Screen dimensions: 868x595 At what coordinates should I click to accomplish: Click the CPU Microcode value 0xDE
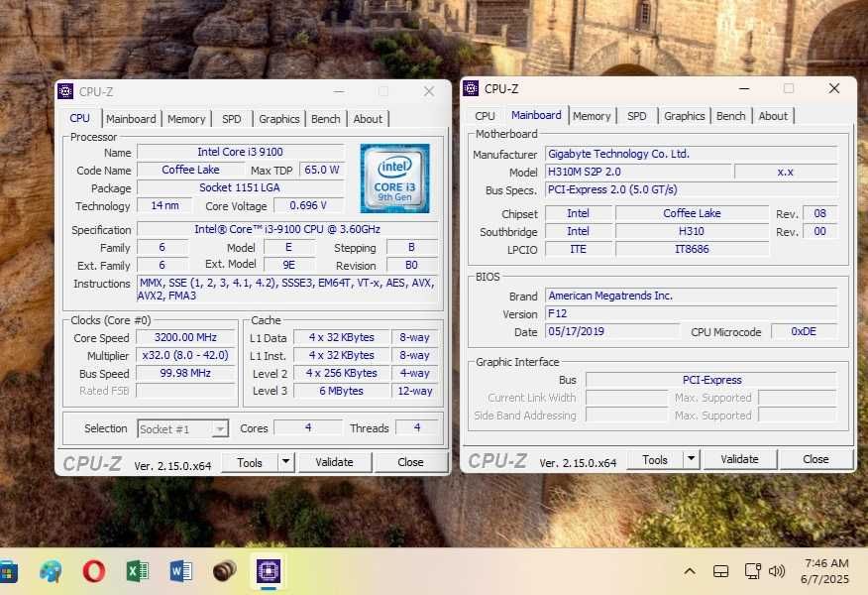click(804, 331)
